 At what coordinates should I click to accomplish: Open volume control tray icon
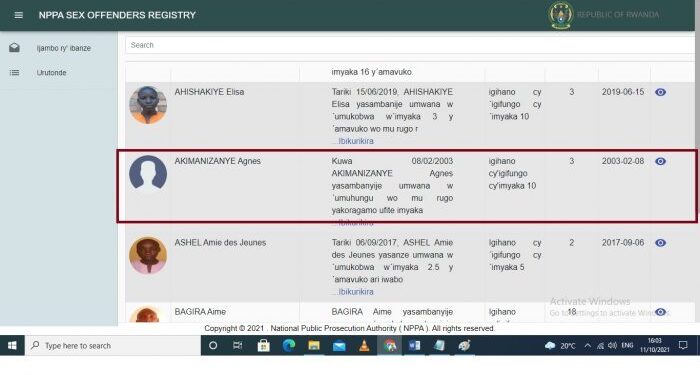pyautogui.click(x=612, y=346)
